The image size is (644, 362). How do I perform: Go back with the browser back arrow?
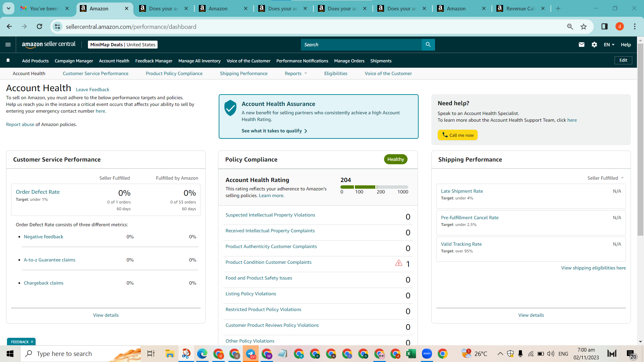pos(9,26)
